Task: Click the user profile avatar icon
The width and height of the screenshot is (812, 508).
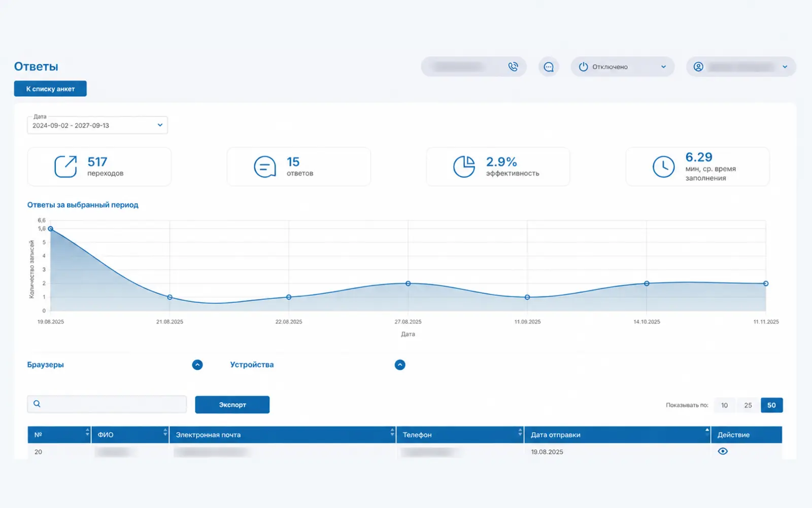Action: [698, 67]
